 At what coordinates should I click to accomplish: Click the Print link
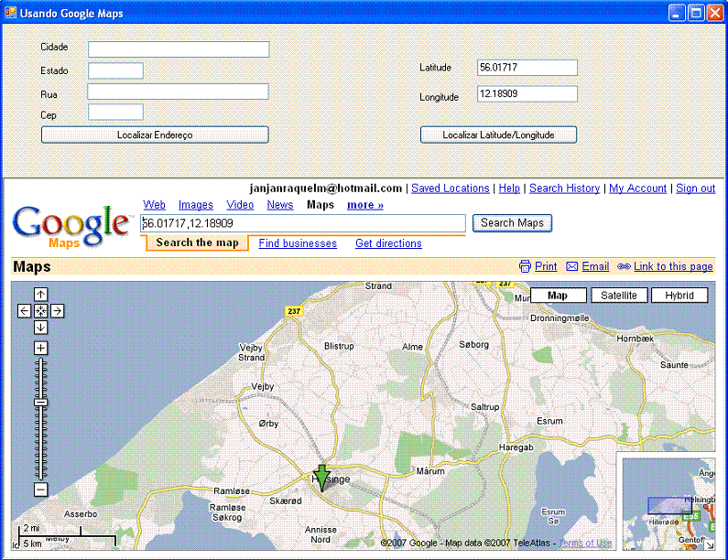point(546,266)
